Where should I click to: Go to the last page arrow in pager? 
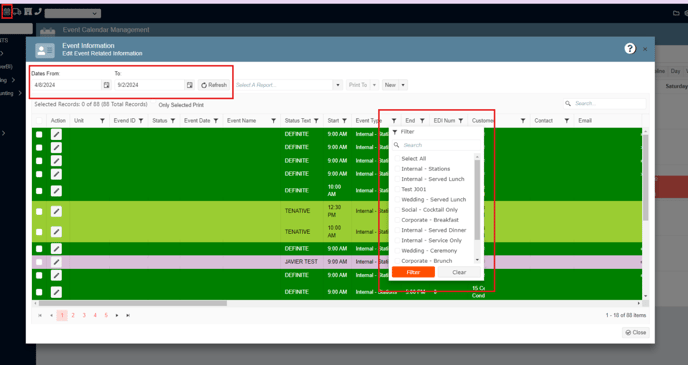point(128,315)
